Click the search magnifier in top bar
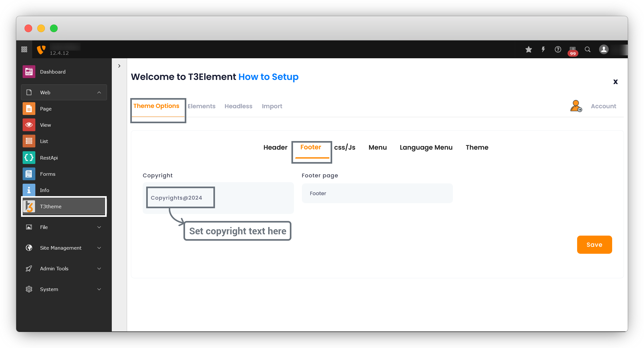This screenshot has width=644, height=348. tap(588, 49)
